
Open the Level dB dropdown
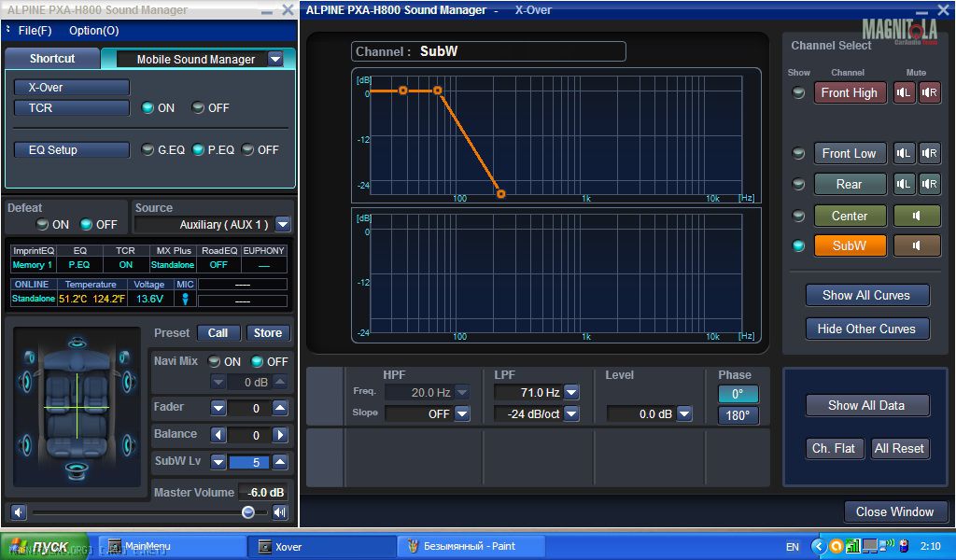point(684,413)
